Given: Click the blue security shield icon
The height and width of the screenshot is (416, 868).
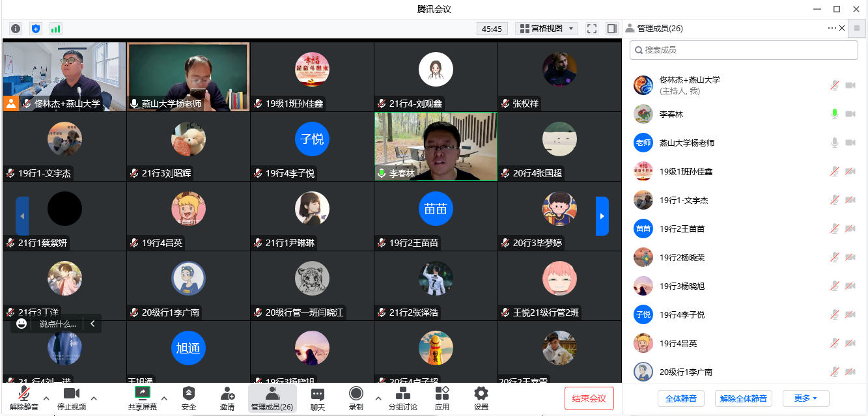Looking at the screenshot, I should 36,29.
